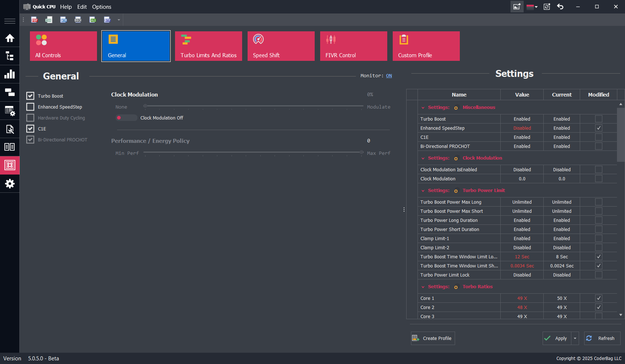
Task: Select highlighted red controls sidebar icon
Action: [10, 165]
